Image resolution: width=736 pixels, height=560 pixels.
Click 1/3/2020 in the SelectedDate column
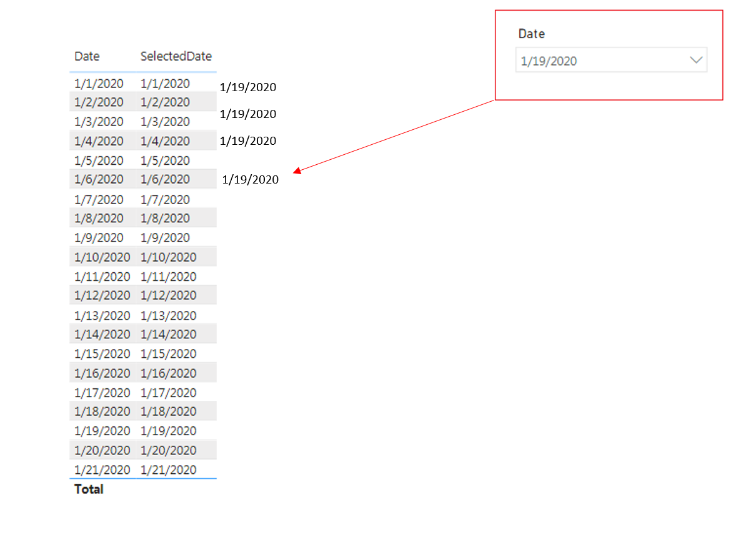click(165, 122)
